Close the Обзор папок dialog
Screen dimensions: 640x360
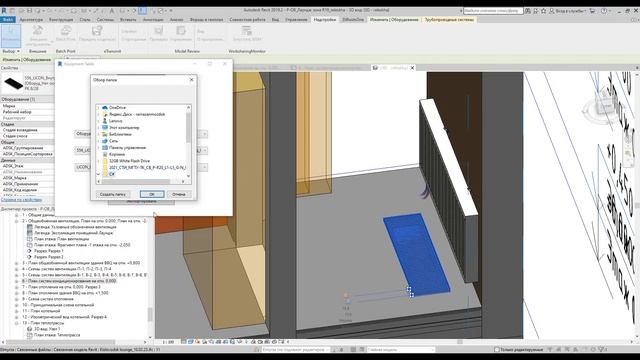pos(191,80)
